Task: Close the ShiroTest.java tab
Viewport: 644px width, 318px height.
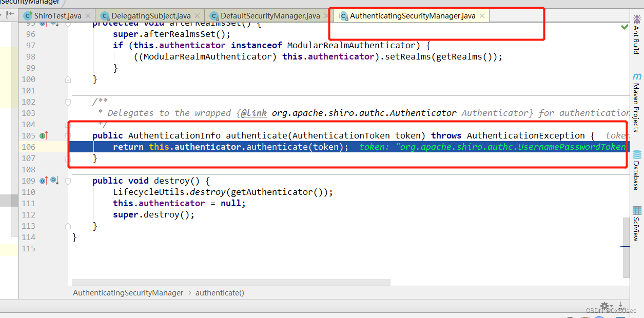Action: coord(88,16)
